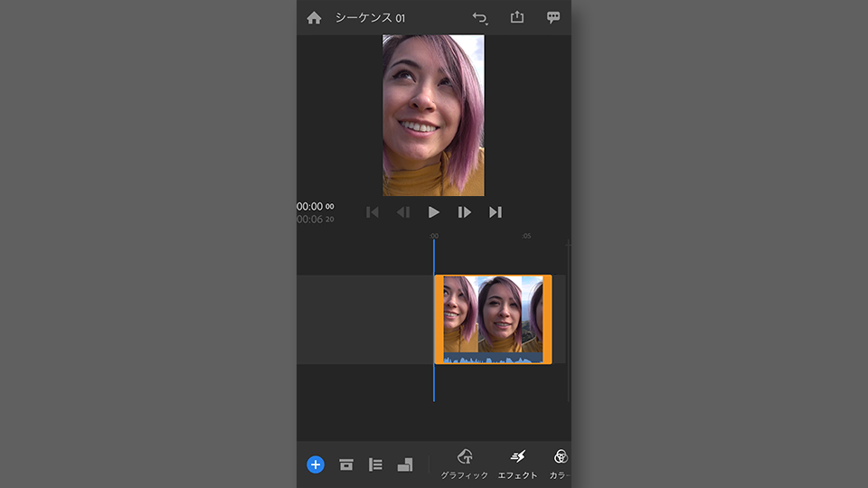Step back one frame

click(403, 212)
